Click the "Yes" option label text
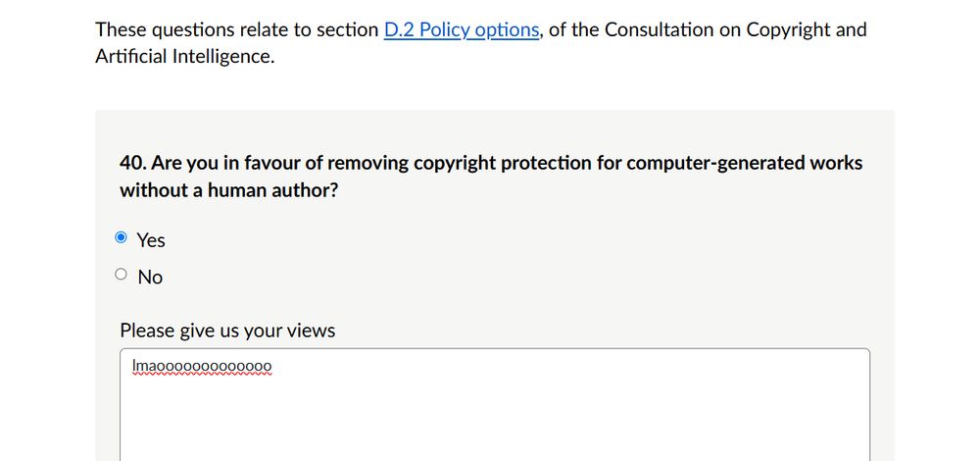The image size is (980, 461). pos(151,240)
